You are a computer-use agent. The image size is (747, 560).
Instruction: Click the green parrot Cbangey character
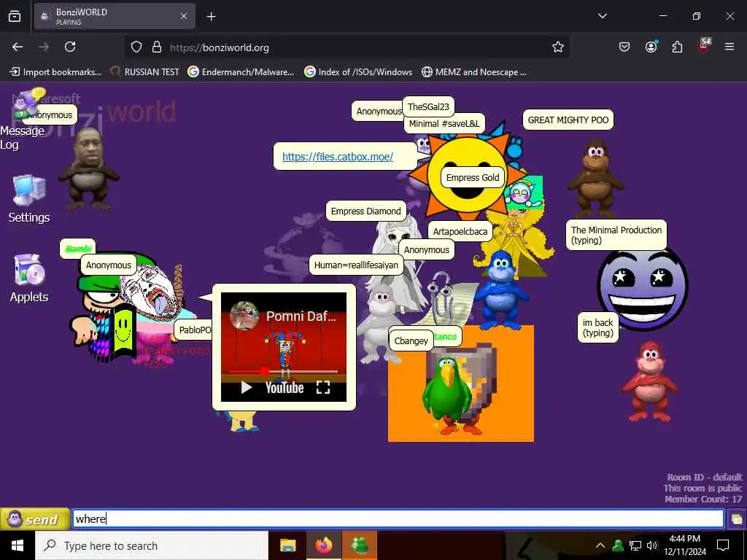pyautogui.click(x=448, y=395)
